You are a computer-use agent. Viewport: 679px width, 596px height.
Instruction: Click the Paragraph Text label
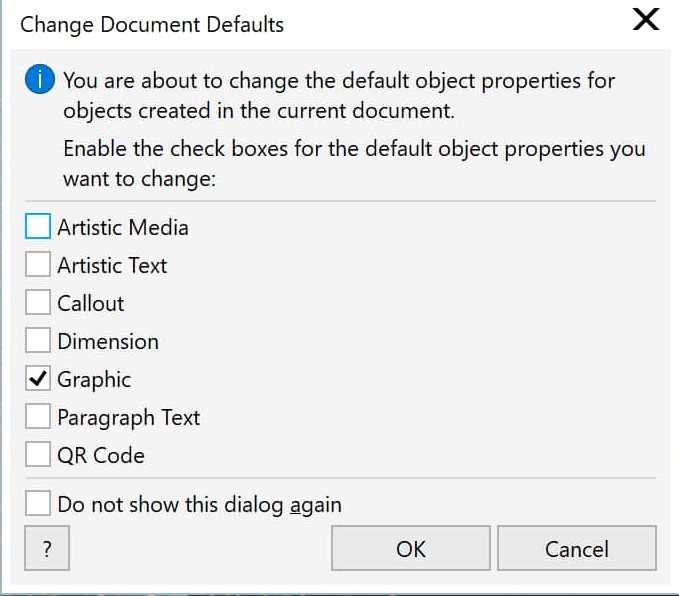129,418
